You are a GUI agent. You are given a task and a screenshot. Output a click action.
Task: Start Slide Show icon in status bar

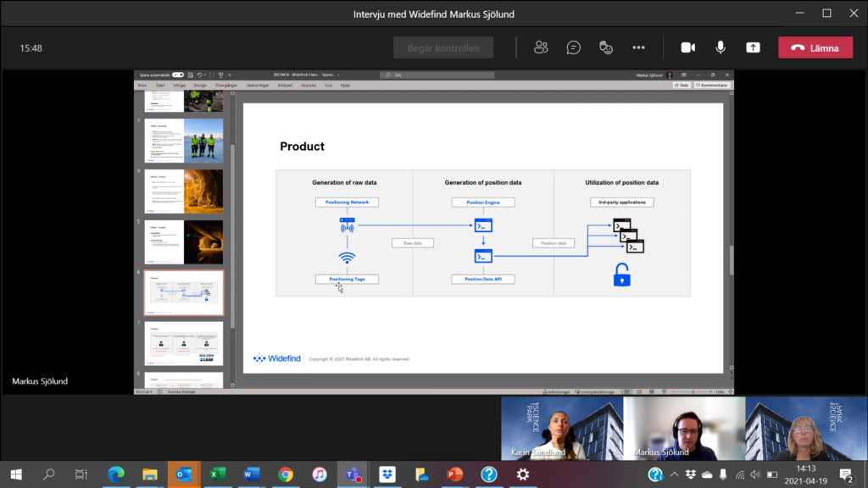pyautogui.click(x=665, y=391)
